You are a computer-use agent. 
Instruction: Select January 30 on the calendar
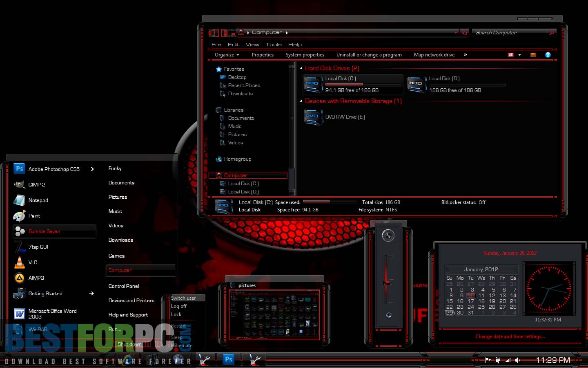click(460, 312)
